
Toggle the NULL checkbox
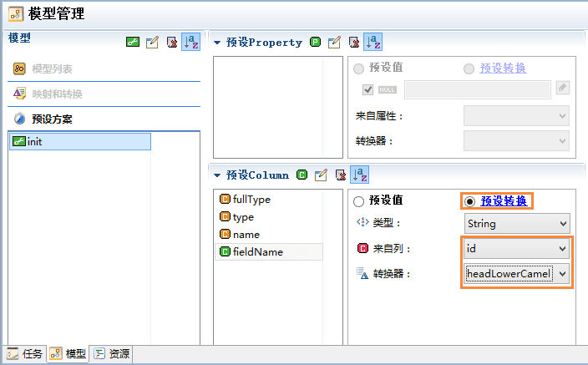pyautogui.click(x=367, y=89)
